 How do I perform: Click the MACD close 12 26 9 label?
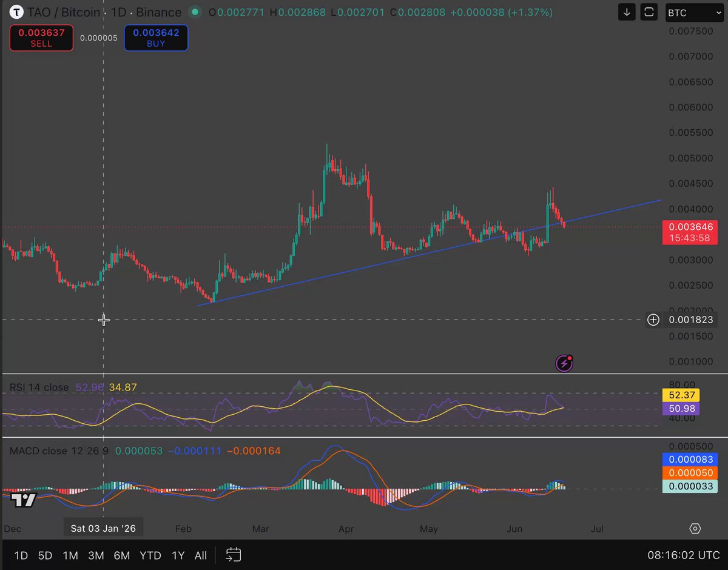click(x=59, y=451)
